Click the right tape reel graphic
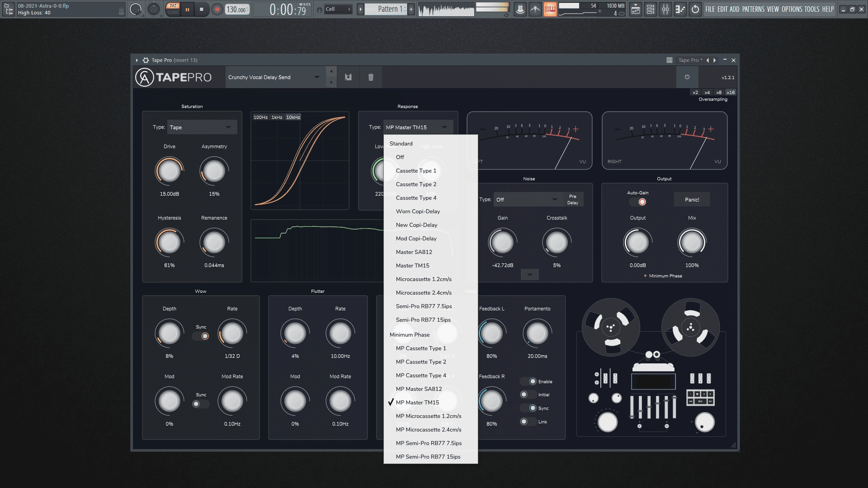This screenshot has height=488, width=868. pos(690,327)
